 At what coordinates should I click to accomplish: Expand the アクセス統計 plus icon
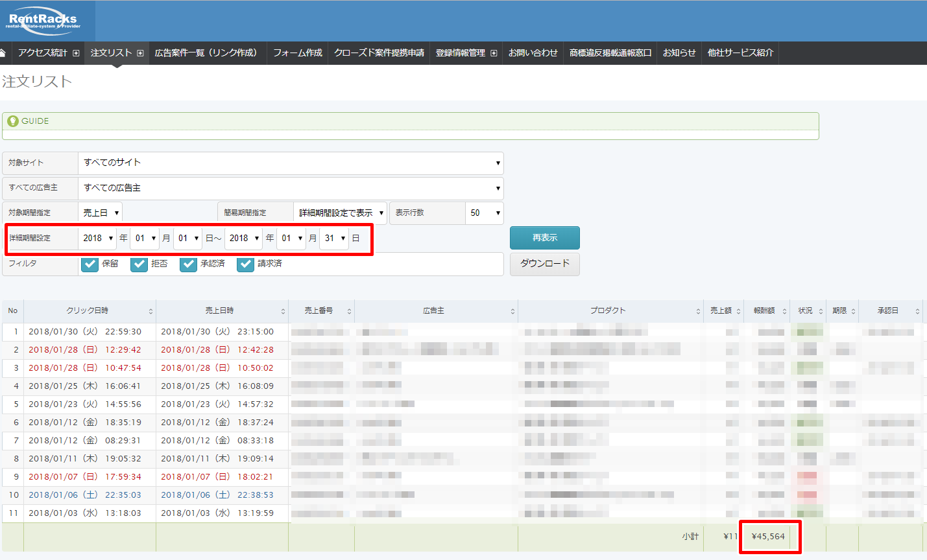[x=76, y=53]
